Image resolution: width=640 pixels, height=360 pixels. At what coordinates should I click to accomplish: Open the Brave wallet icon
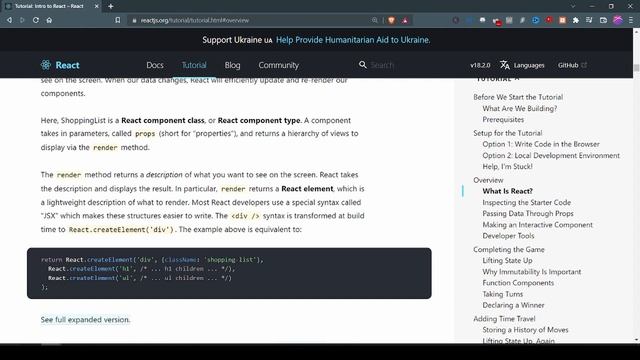coord(603,20)
